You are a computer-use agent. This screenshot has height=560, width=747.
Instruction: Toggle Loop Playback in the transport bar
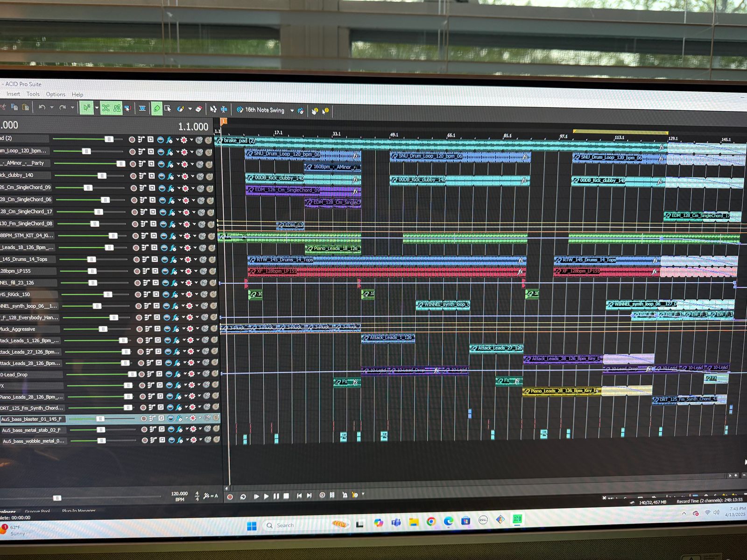[243, 497]
